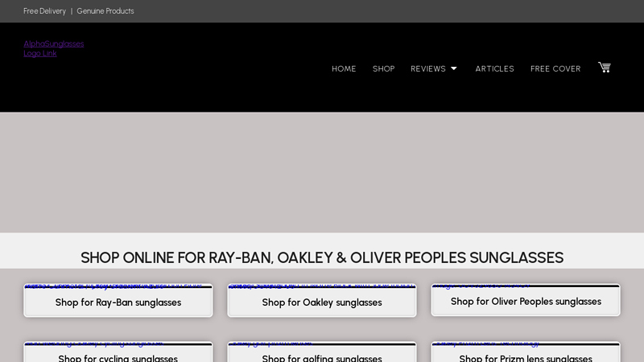This screenshot has width=644, height=362.
Task: Click Shop for golfing sunglasses button
Action: tap(322, 352)
